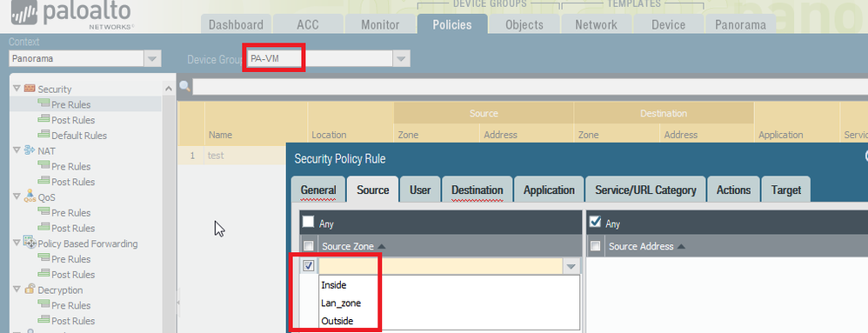Viewport: 868px width, 333px height.
Task: Uncheck the source zone row checkbox
Action: [309, 266]
